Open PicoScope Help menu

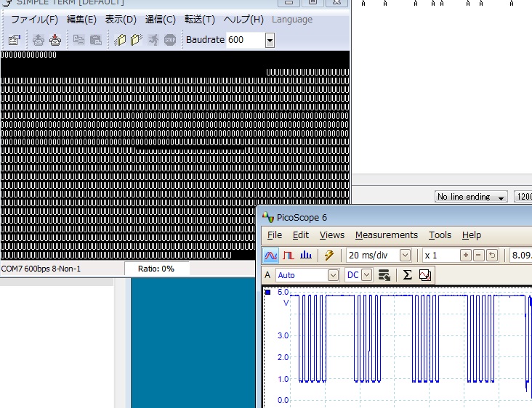471,235
